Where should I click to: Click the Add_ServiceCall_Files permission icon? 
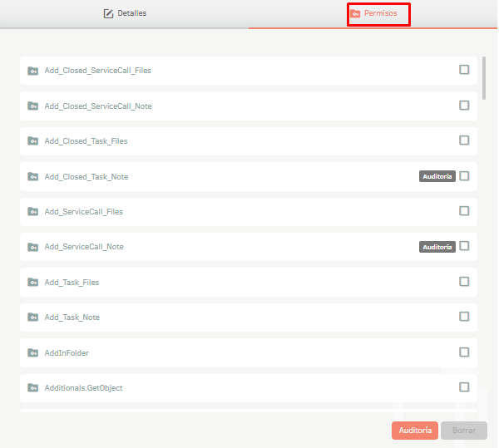point(32,211)
